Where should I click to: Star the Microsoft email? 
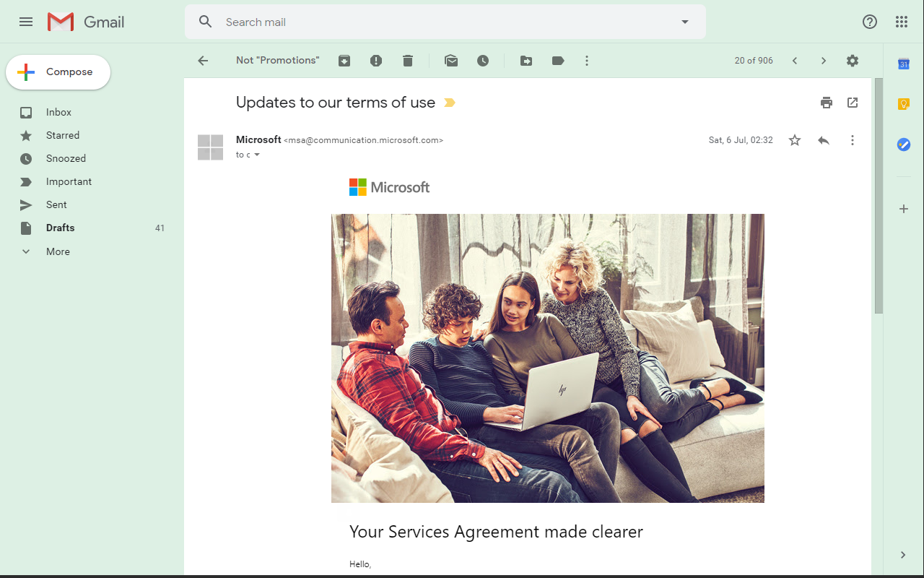(x=794, y=140)
